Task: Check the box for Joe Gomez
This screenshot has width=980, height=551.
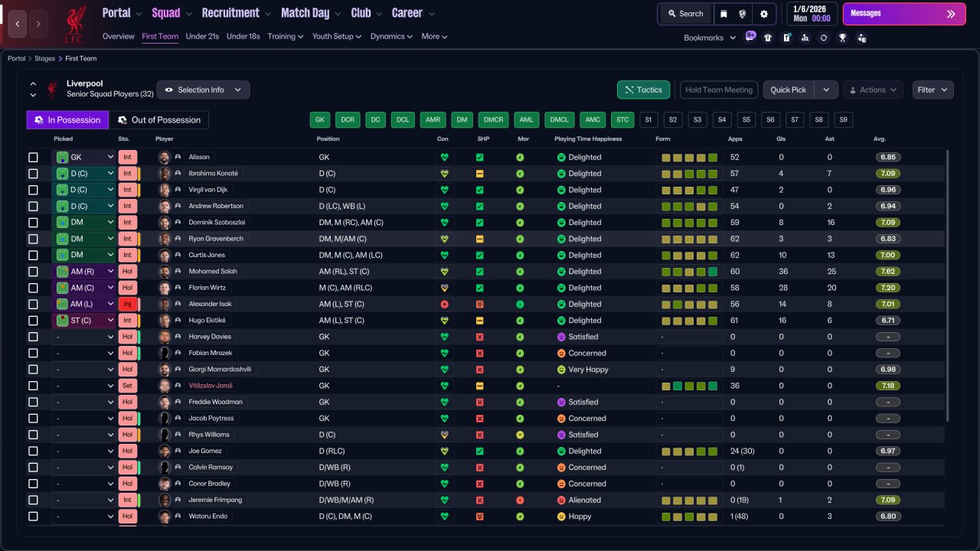Action: 33,452
